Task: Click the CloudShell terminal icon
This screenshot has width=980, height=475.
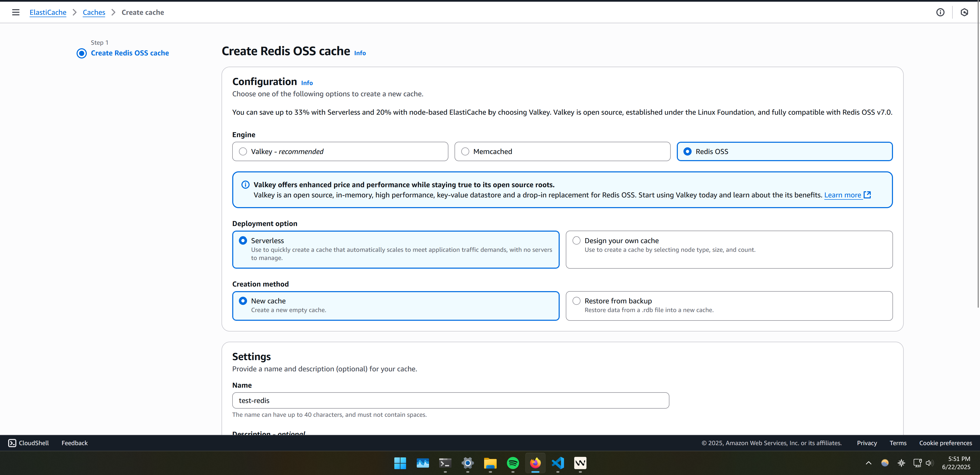Action: pos(12,443)
